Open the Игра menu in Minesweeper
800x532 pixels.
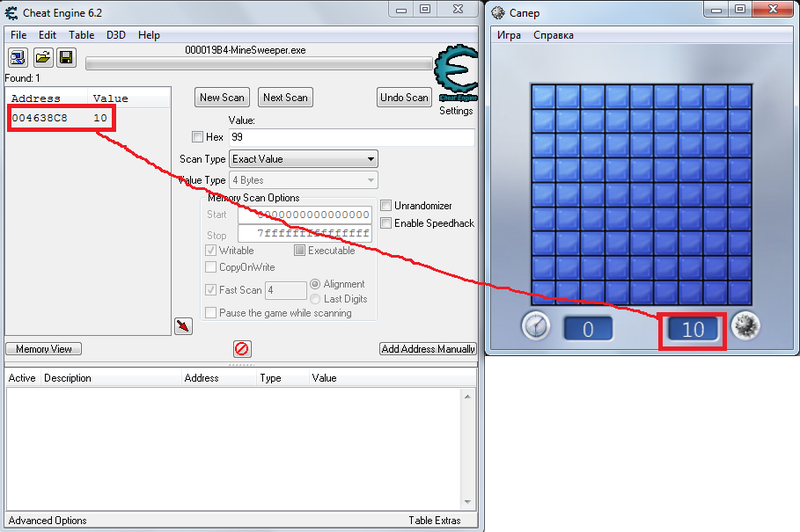pos(509,35)
